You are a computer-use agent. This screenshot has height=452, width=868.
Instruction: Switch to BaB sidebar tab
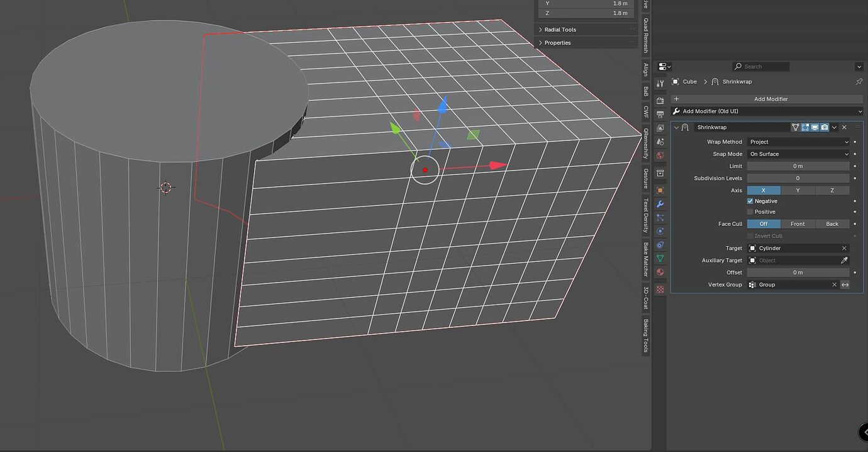(x=645, y=91)
